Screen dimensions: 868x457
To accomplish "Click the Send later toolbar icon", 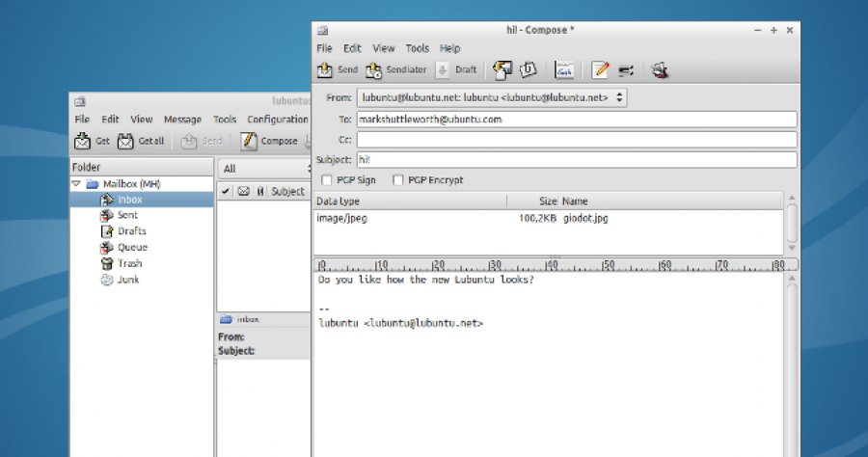I will pyautogui.click(x=372, y=70).
